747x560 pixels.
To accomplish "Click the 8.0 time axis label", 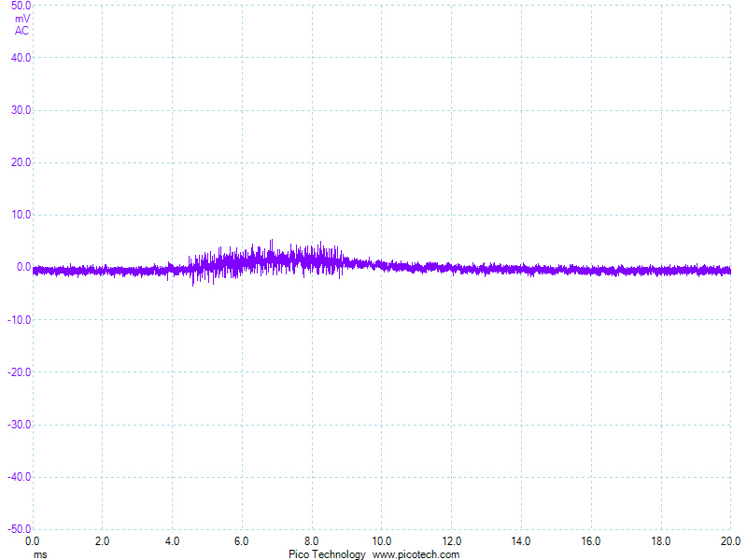I will point(312,541).
